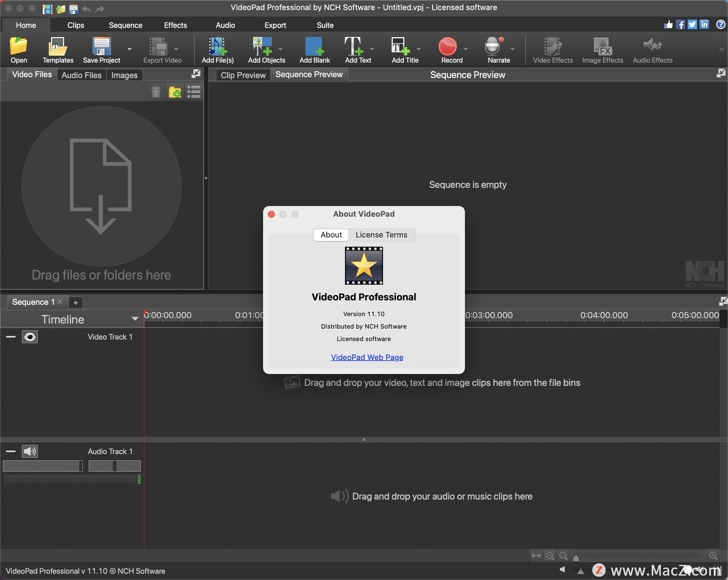Open Save Project dropdown arrow

130,49
